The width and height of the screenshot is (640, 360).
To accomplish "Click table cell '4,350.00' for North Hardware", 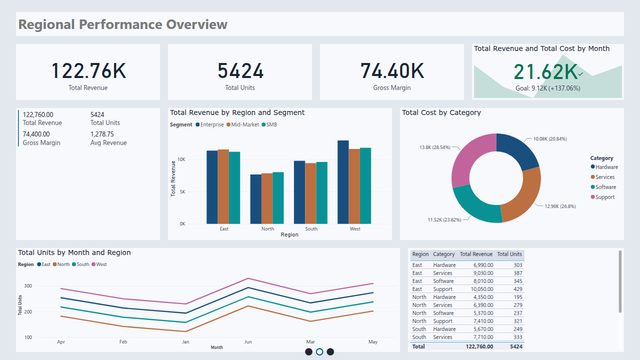I will (x=483, y=297).
